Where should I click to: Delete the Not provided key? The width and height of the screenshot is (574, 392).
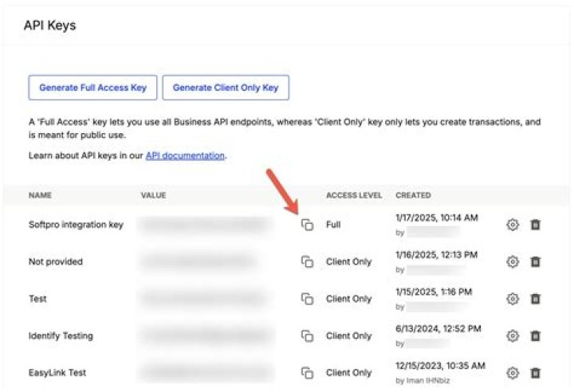pyautogui.click(x=535, y=261)
